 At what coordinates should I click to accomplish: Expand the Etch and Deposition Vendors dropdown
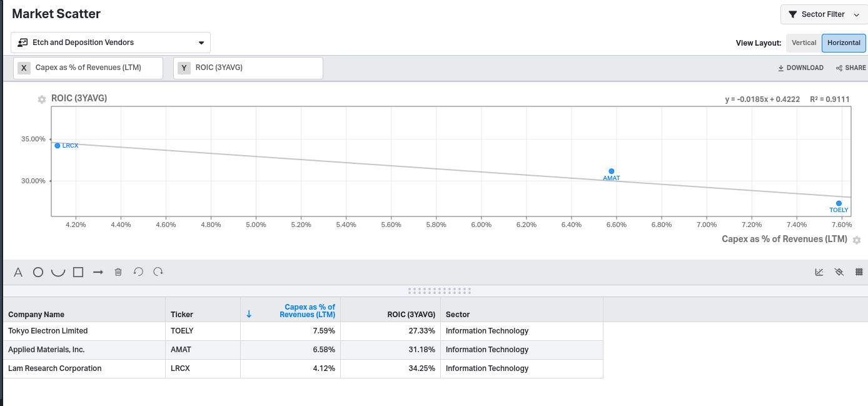pos(111,43)
